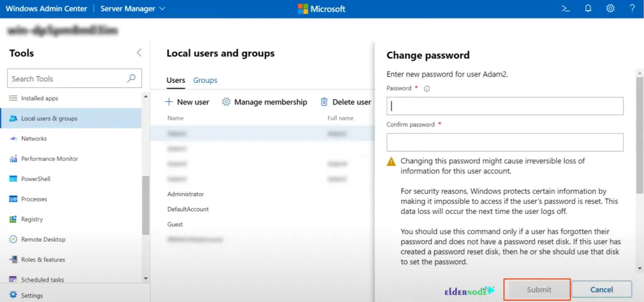The width and height of the screenshot is (644, 302).
Task: Click Tools list scrollbar down arrow
Action: pos(145,278)
